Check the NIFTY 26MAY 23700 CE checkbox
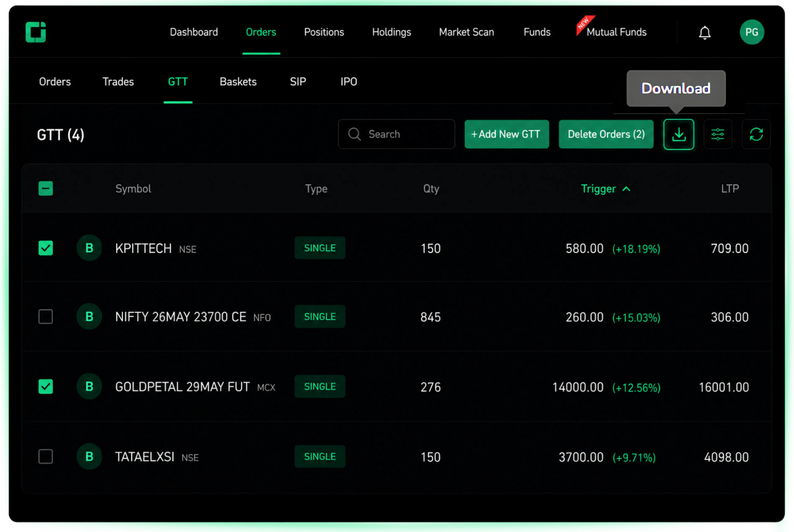 tap(45, 316)
